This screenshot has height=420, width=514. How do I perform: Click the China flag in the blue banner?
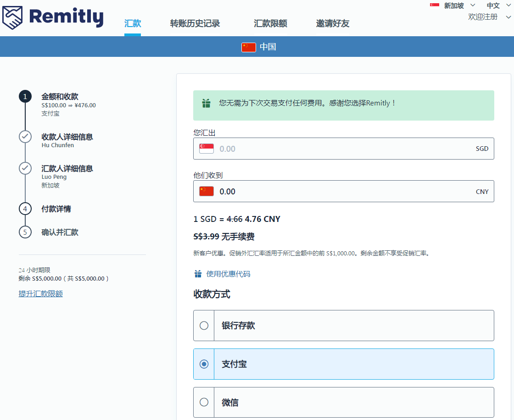click(x=248, y=47)
